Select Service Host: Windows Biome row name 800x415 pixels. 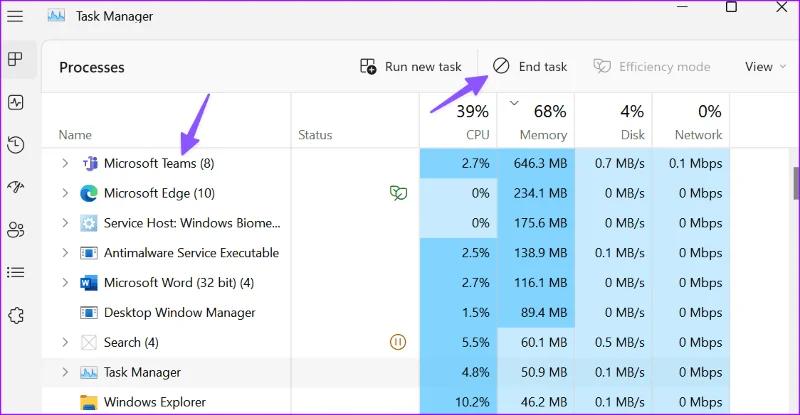192,223
